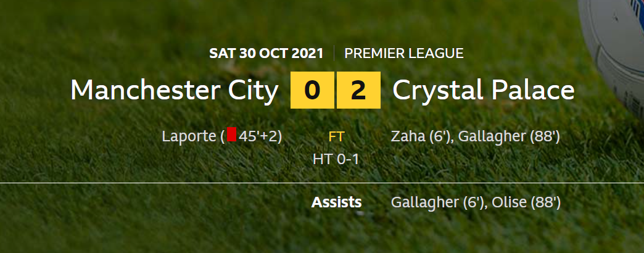Click Crystal Palace's yellow score box showing 2
Screen dimensions: 644x253
click(x=358, y=91)
